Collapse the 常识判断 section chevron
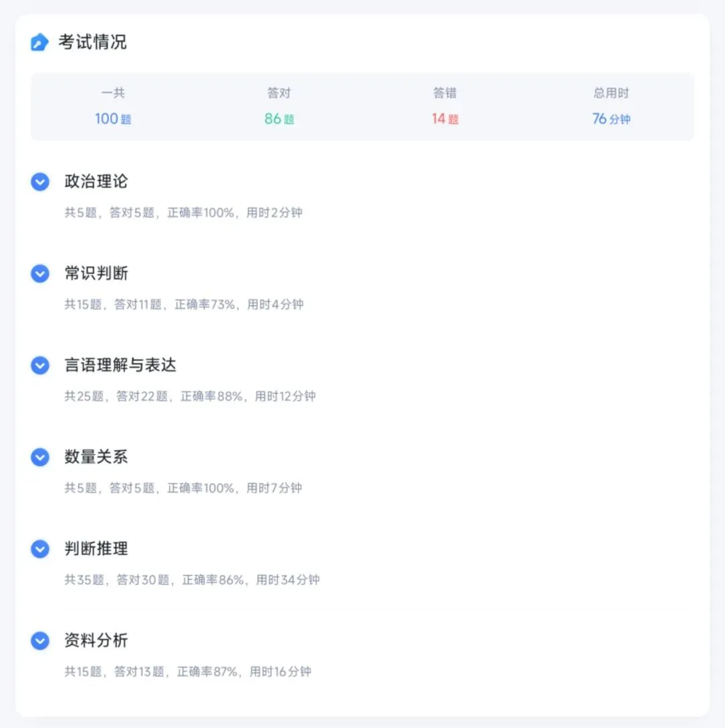 pyautogui.click(x=40, y=274)
